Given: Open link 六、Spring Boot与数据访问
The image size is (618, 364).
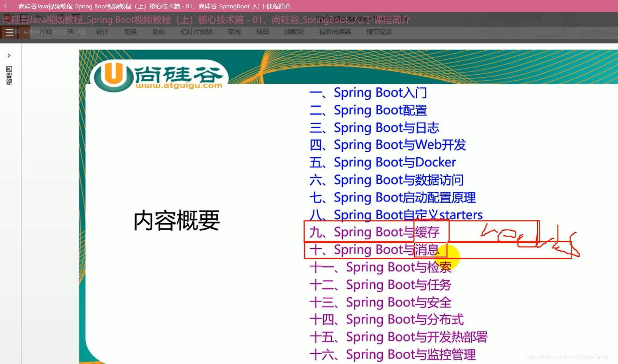Looking at the screenshot, I should coord(386,180).
